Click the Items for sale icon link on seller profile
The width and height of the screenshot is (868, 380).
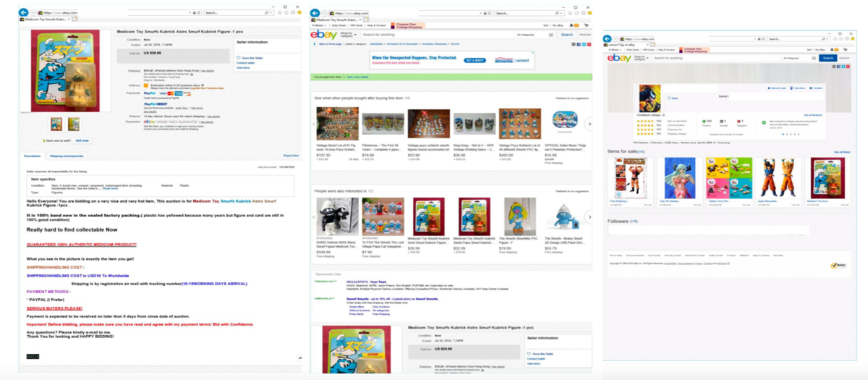(777, 88)
